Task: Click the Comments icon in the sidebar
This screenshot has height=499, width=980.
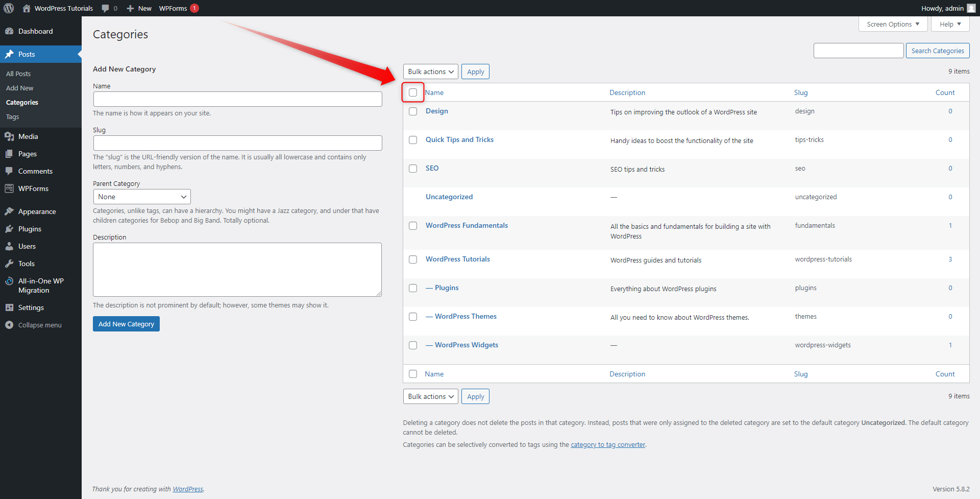Action: (x=9, y=171)
